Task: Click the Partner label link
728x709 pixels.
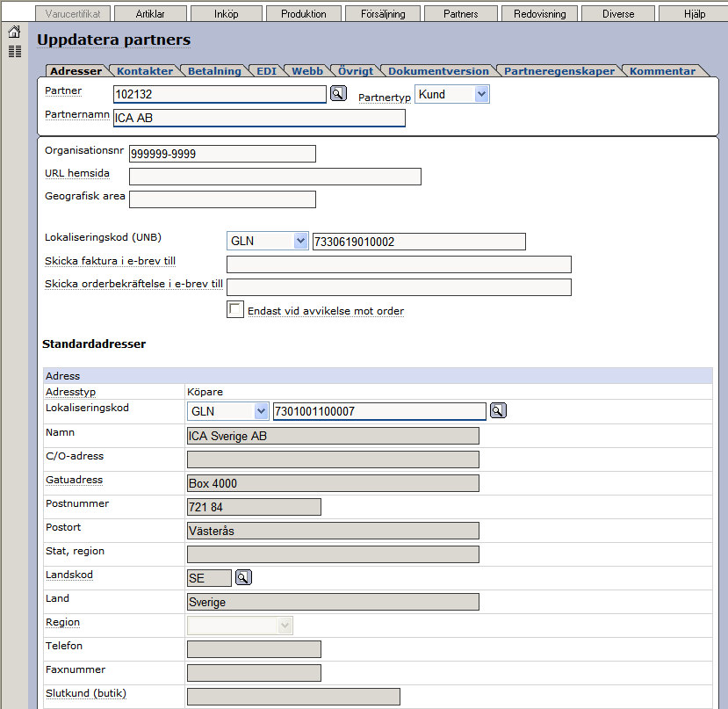Action: coord(63,90)
